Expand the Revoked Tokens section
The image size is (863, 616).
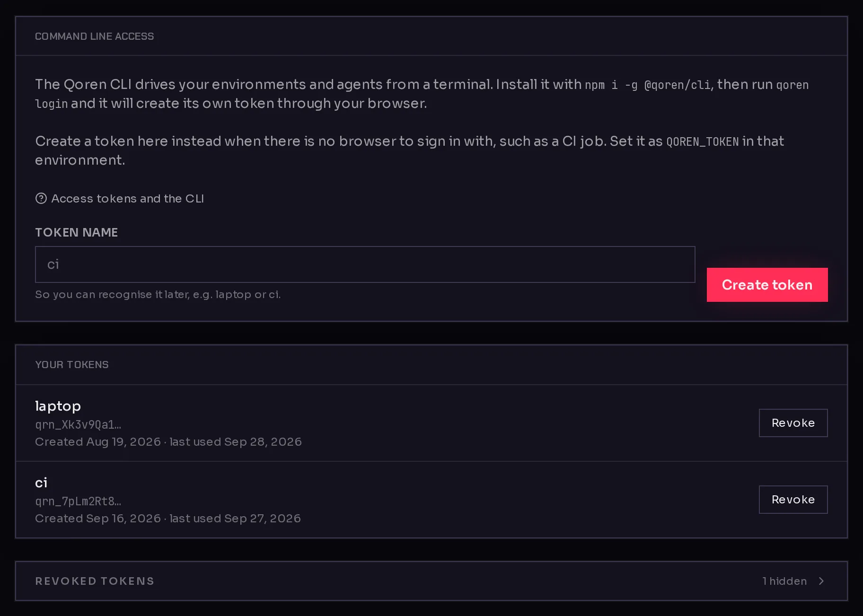(431, 581)
